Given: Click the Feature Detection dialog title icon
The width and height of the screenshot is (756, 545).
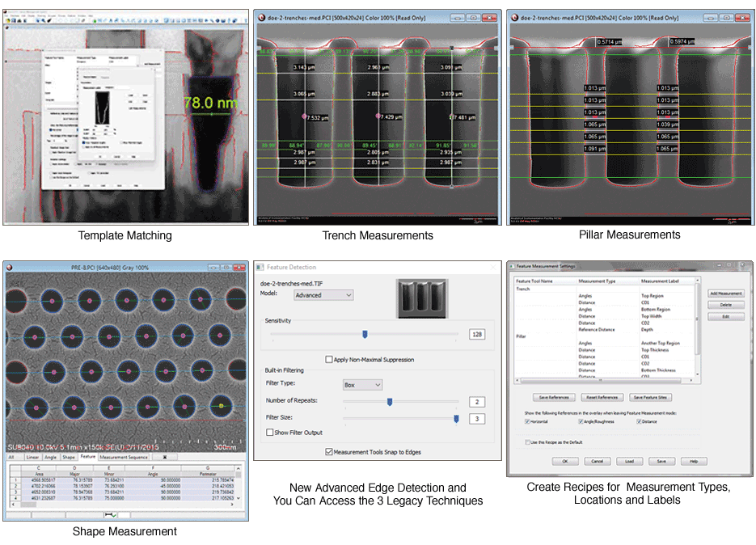Looking at the screenshot, I should pyautogui.click(x=260, y=267).
